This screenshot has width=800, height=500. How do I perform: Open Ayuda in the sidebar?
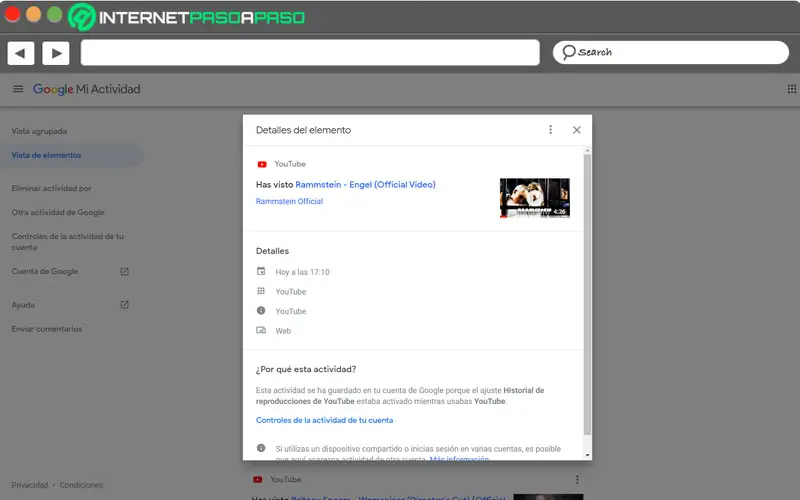[x=23, y=305]
